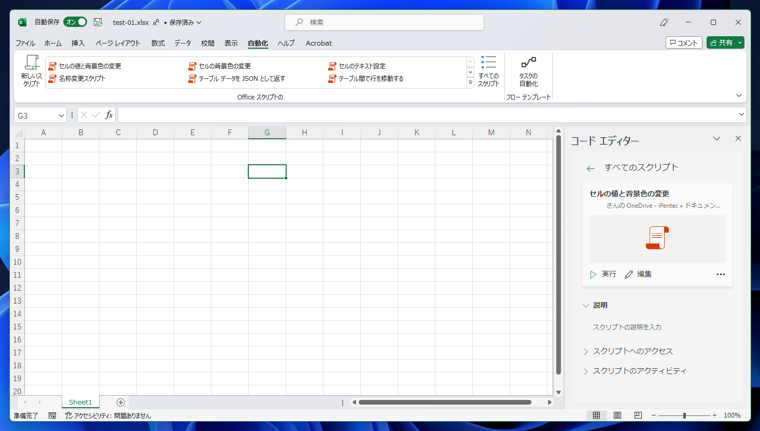Select column G header

pos(267,132)
